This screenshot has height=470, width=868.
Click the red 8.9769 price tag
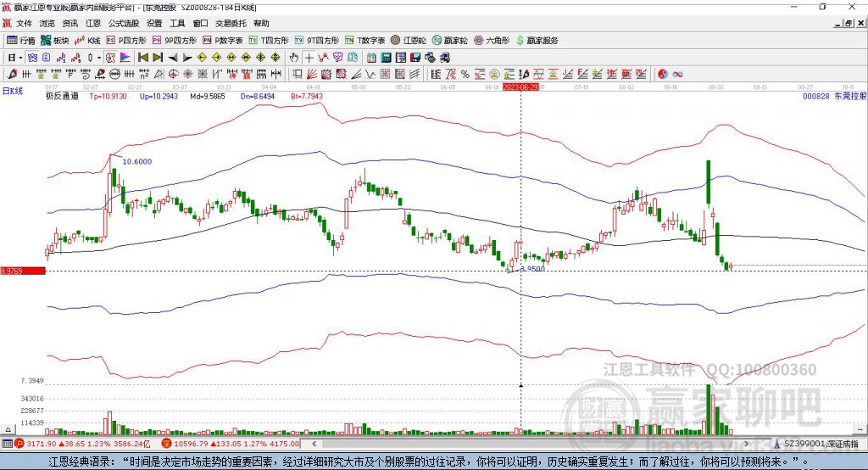[23, 271]
